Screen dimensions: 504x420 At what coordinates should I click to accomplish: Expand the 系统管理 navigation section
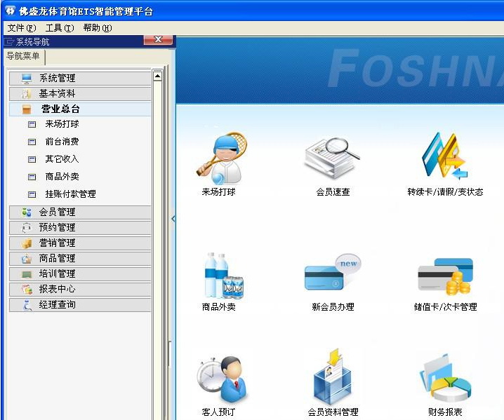(80, 78)
